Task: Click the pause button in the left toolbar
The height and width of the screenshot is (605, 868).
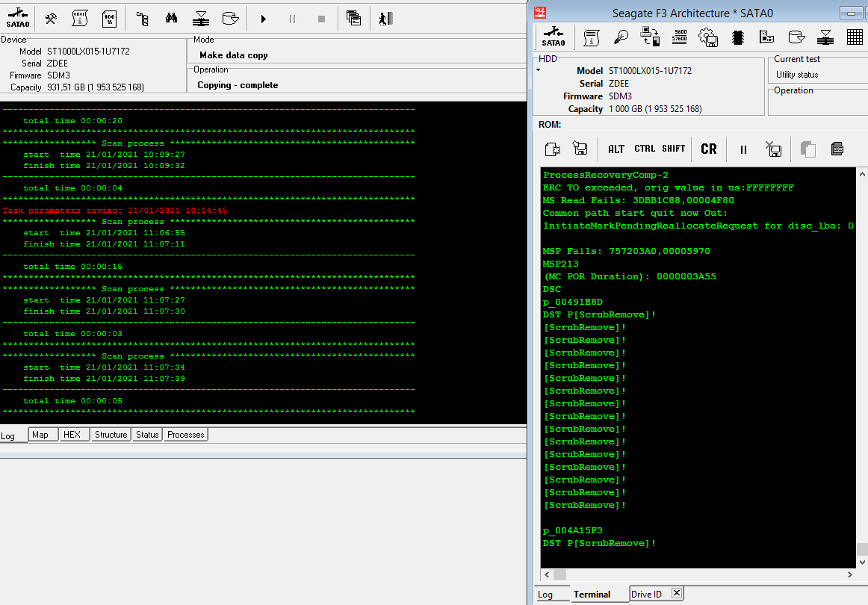Action: coord(292,19)
